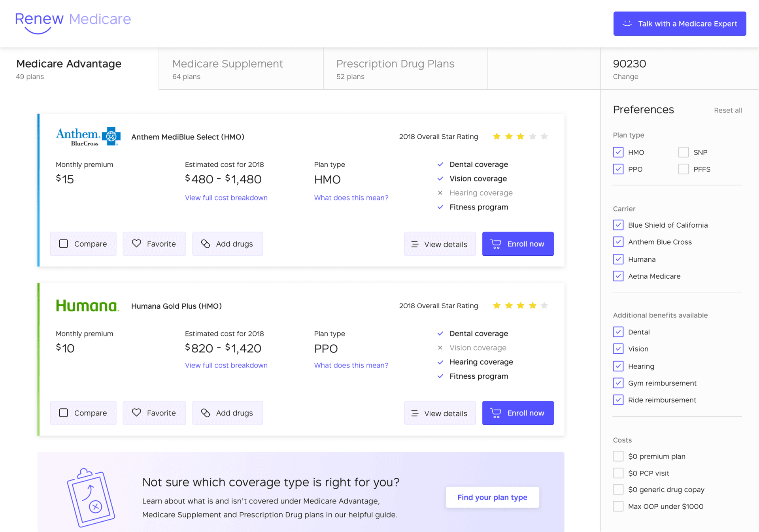759x532 pixels.
Task: Click list icon in Humana View details
Action: (x=415, y=413)
